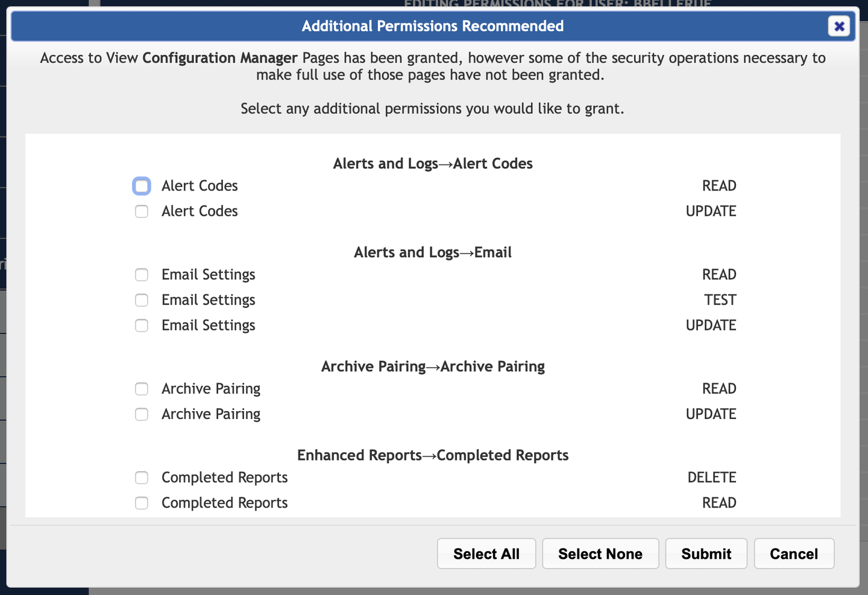The width and height of the screenshot is (868, 595).
Task: Enable Archive Pairing UPDATE permission
Action: pyautogui.click(x=141, y=414)
